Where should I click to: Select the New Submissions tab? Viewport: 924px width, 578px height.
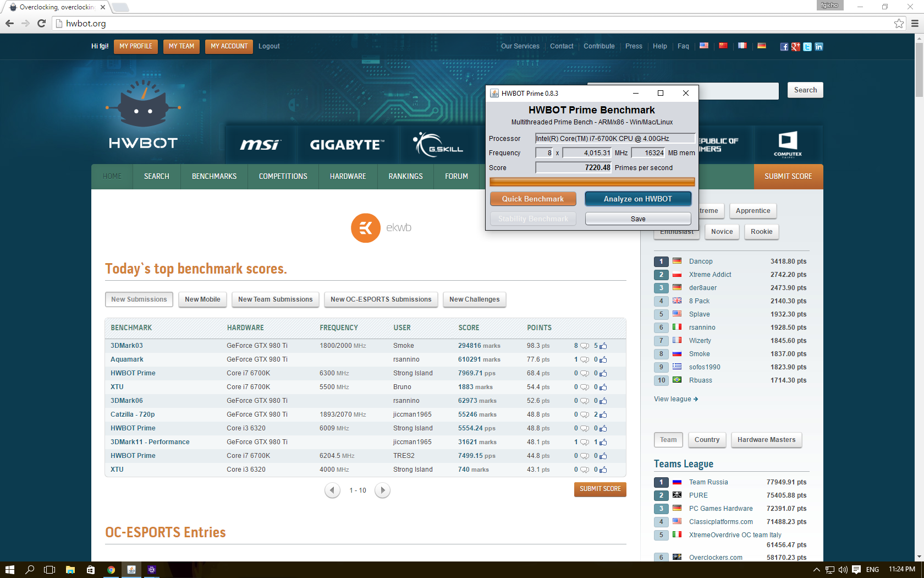pyautogui.click(x=139, y=299)
